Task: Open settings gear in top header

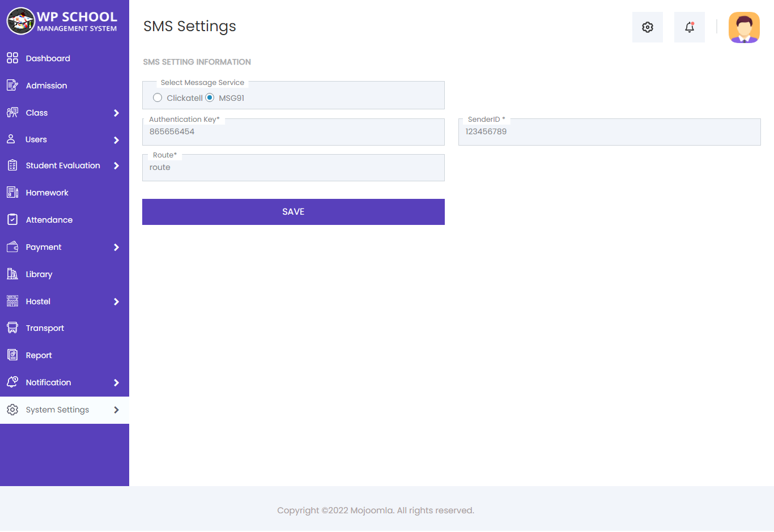Action: coord(648,27)
